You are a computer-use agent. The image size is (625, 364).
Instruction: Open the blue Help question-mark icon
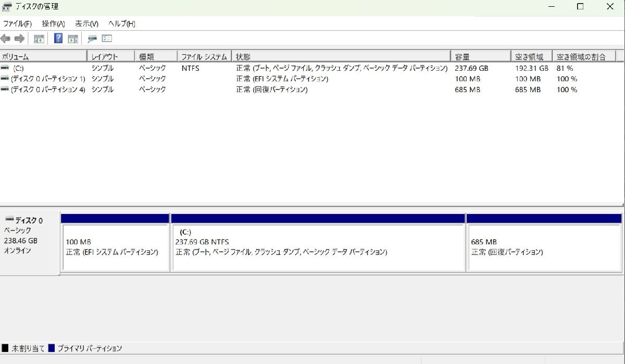[x=58, y=39]
